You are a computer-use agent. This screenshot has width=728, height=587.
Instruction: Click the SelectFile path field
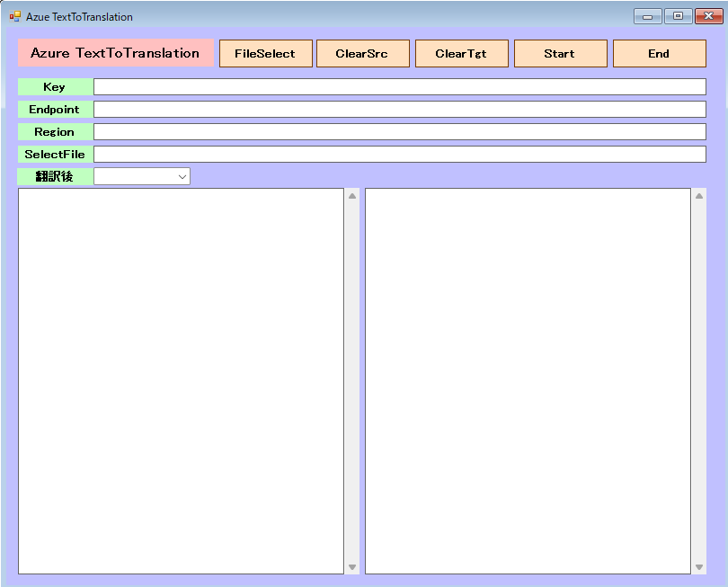[x=399, y=154]
